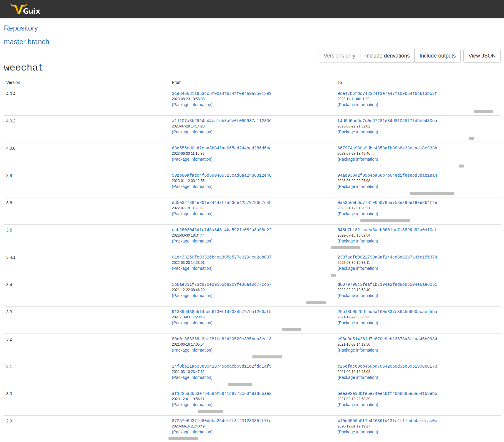Open From Package information for version 3.2
Viewport: 504px width, 442px height.
192,350
